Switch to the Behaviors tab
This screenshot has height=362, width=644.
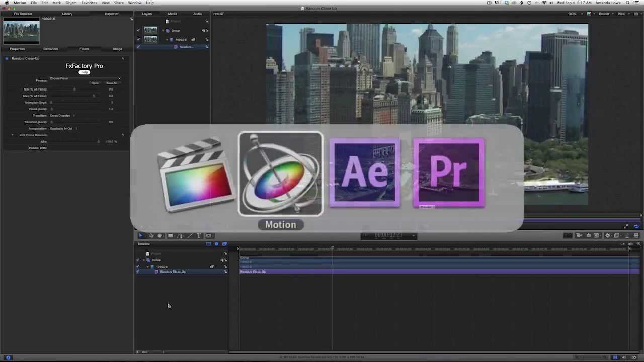pos(50,49)
